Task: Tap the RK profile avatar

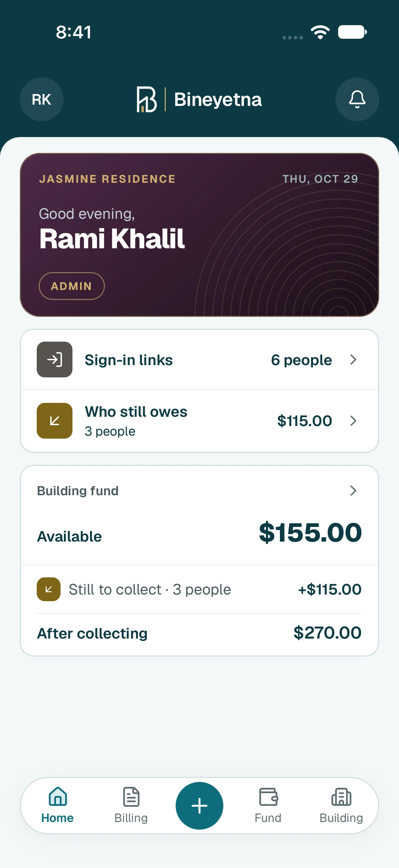Action: point(41,99)
